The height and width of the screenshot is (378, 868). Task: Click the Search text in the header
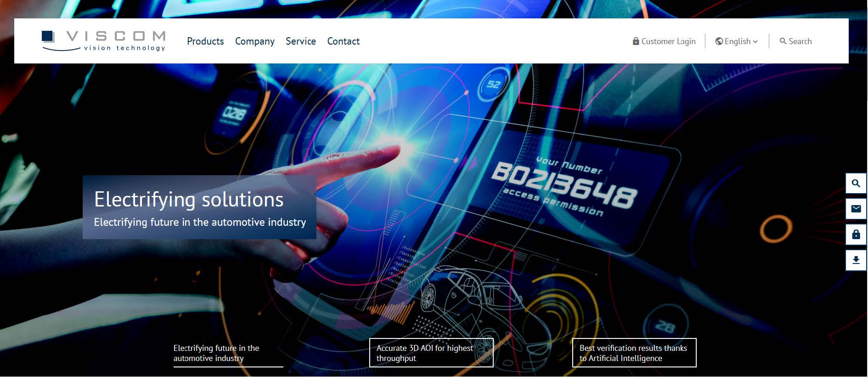800,41
